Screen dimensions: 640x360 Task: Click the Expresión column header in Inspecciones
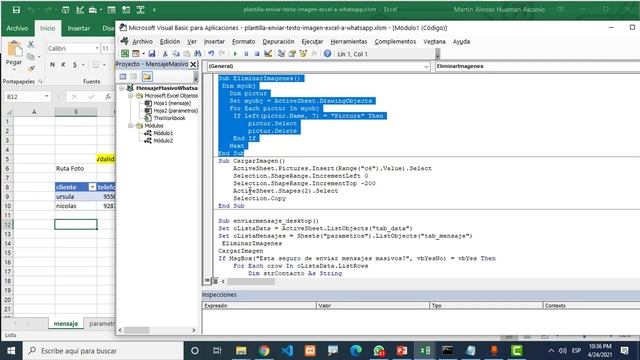point(259,305)
